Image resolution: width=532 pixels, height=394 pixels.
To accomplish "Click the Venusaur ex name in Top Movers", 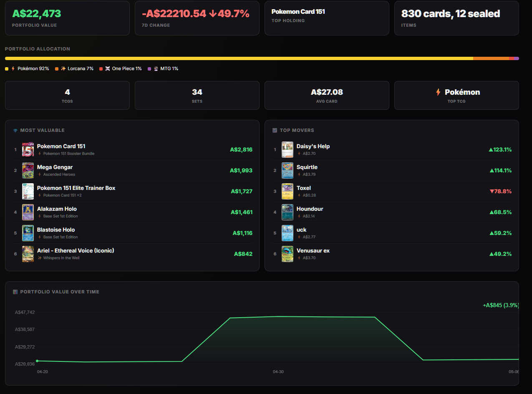I will point(313,250).
